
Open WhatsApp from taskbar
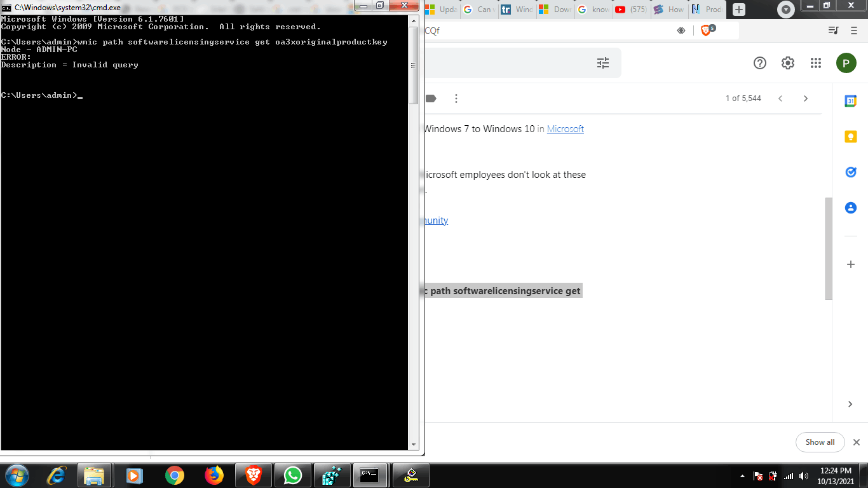[x=293, y=475]
